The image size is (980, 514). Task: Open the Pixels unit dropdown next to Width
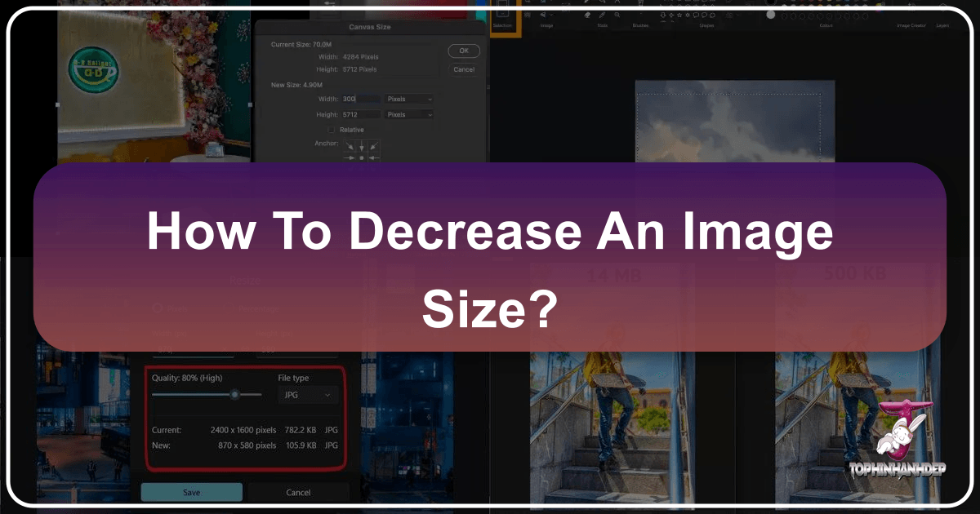408,99
